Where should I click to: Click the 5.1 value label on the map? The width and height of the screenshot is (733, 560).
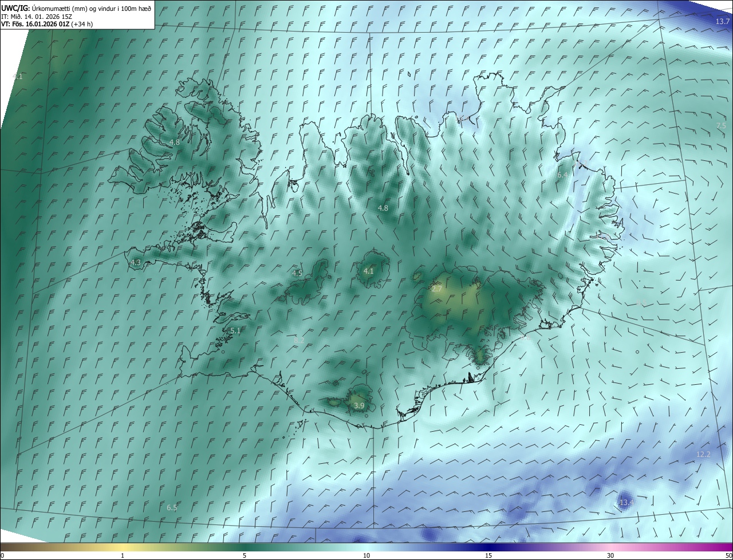tap(235, 331)
